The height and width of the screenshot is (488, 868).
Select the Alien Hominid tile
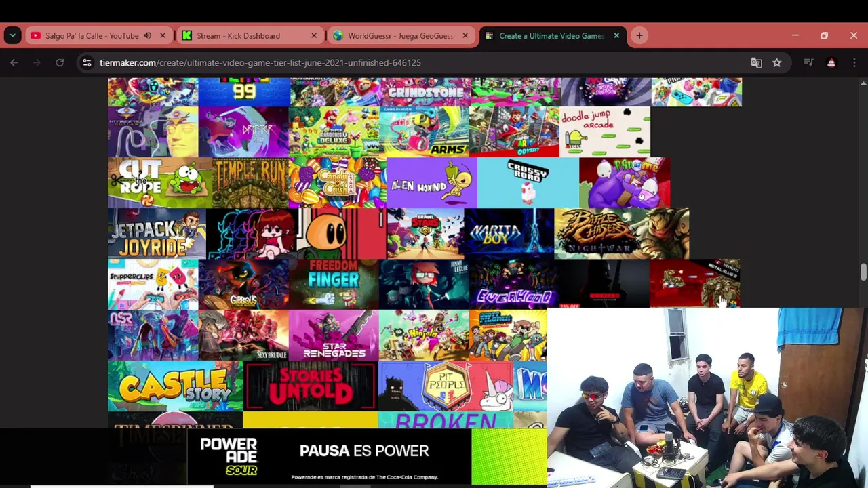pos(432,182)
